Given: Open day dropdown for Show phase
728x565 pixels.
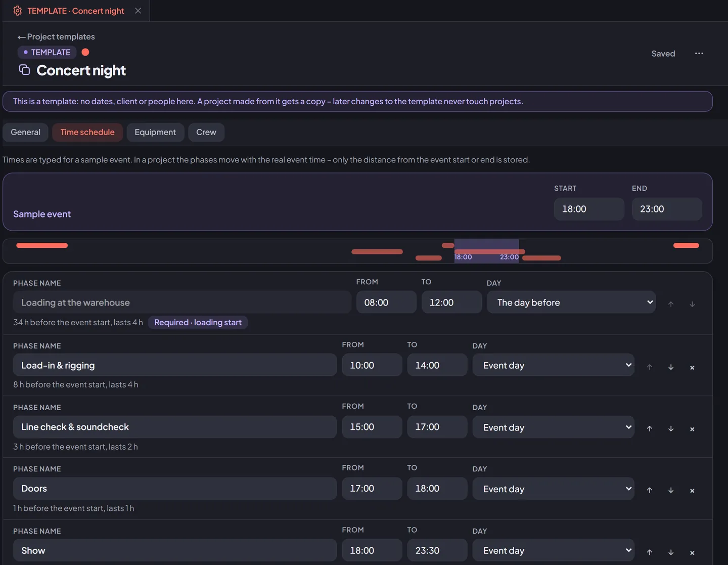Looking at the screenshot, I should (553, 550).
